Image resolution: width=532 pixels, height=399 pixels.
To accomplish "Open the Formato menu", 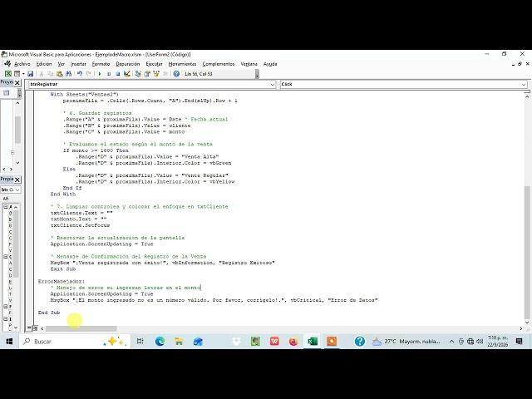I will [101, 64].
